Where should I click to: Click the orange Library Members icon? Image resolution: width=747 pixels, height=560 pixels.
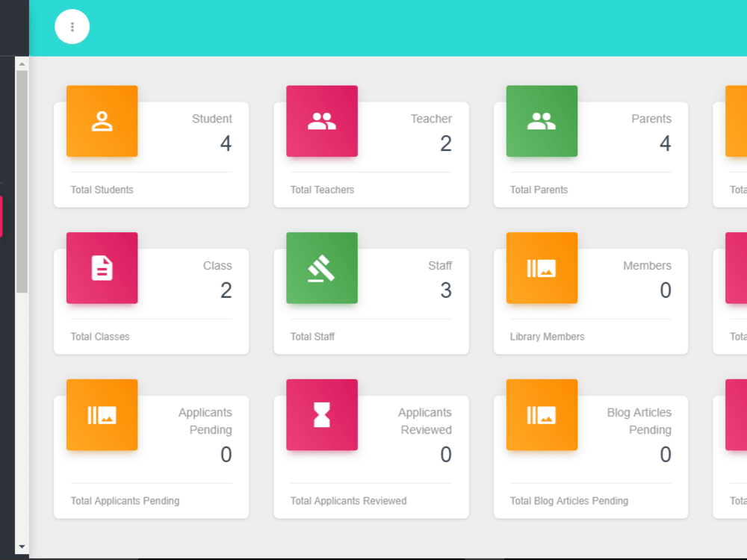(x=542, y=267)
